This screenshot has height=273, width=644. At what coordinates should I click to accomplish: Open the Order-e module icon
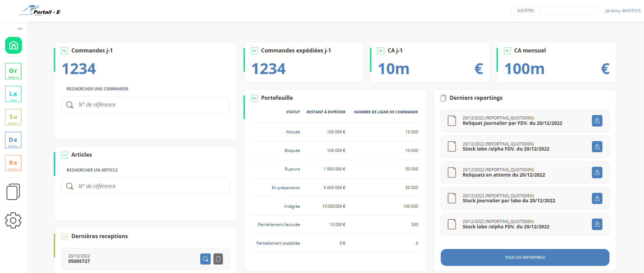pos(13,71)
